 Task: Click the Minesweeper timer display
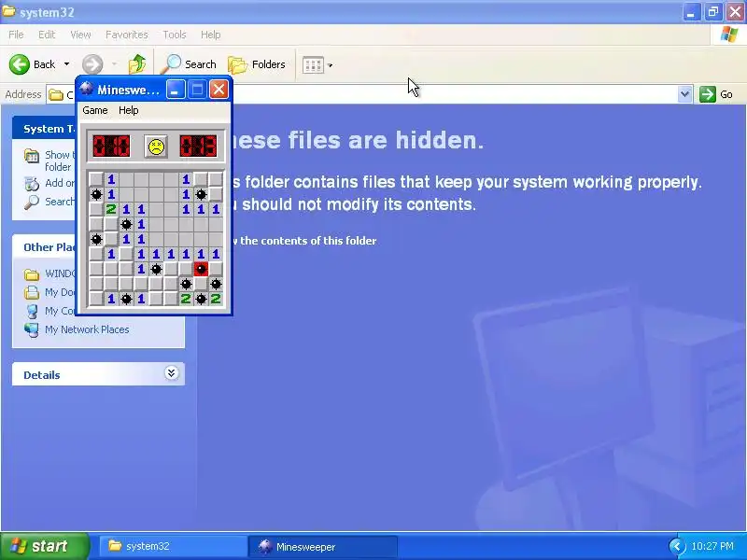[x=198, y=147]
